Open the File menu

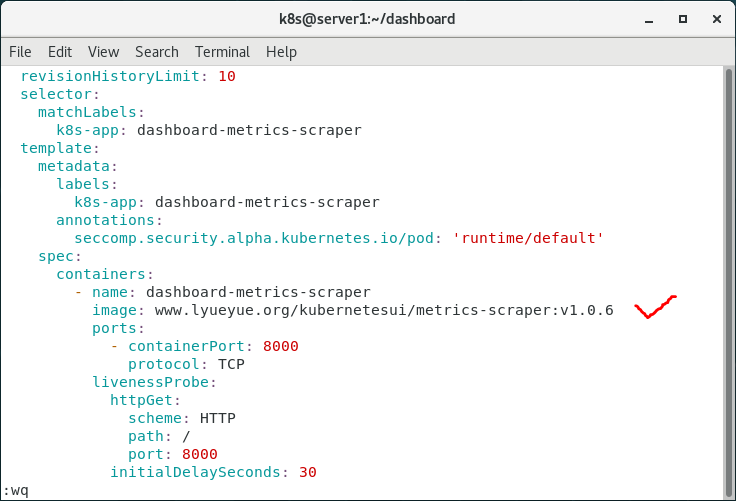click(20, 52)
